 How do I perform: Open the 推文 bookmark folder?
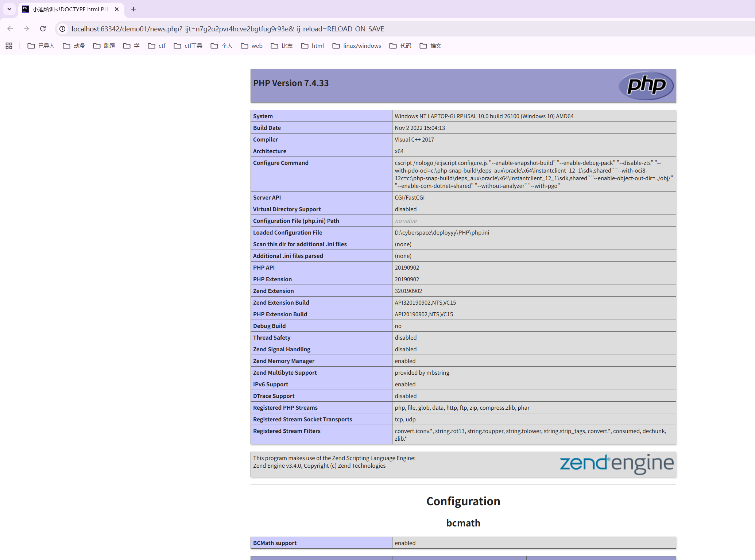[x=431, y=46]
